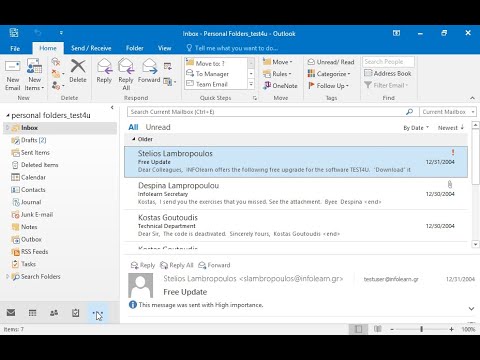
Task: Click the Meeting reply icon
Action: pos(168,66)
